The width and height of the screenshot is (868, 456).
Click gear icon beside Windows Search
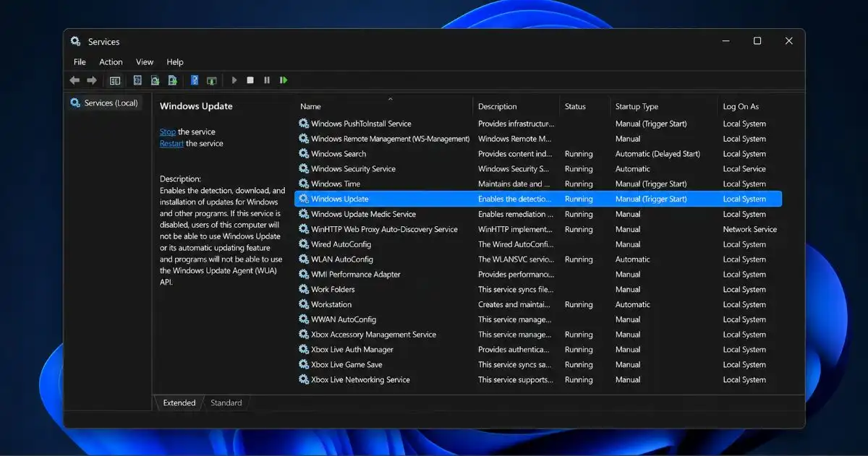click(x=304, y=154)
